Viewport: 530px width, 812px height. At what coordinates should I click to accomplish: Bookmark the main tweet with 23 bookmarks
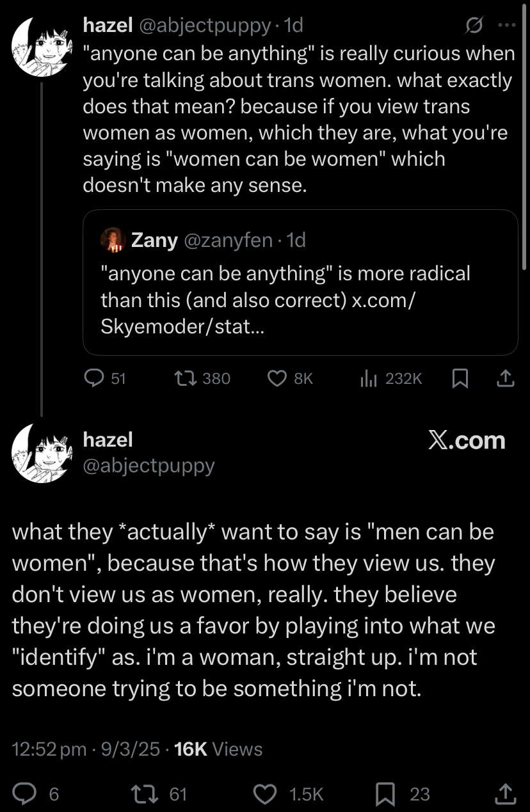point(384,794)
